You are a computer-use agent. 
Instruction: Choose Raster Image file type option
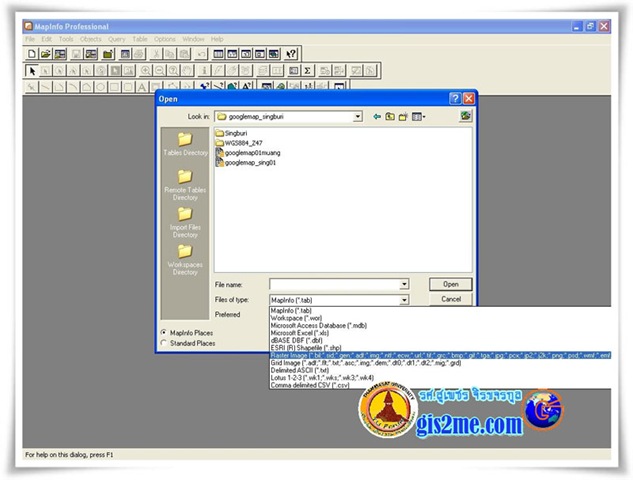(x=440, y=355)
